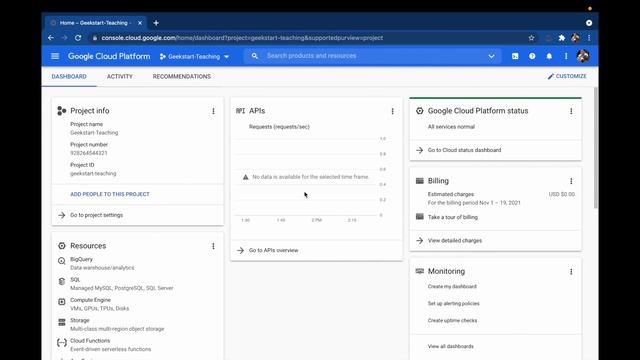The height and width of the screenshot is (360, 640).
Task: Activate Cloud Shell icon
Action: pyautogui.click(x=515, y=56)
